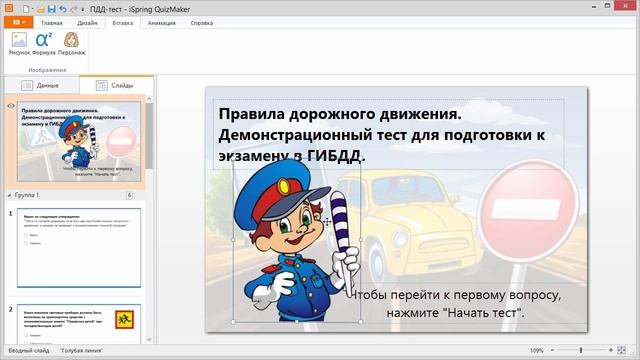
Task: Adjust the zoom slider handle
Action: pos(581,350)
